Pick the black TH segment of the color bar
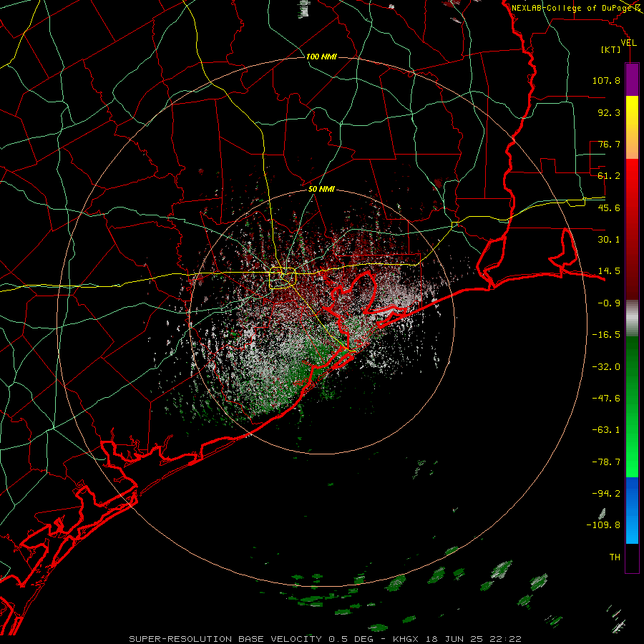 coord(632,557)
